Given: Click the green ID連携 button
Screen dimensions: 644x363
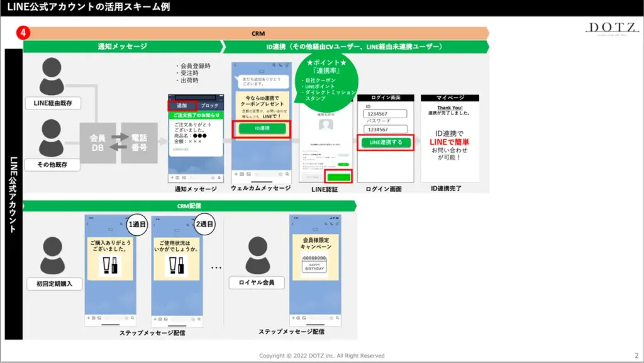Looking at the screenshot, I should click(x=262, y=128).
